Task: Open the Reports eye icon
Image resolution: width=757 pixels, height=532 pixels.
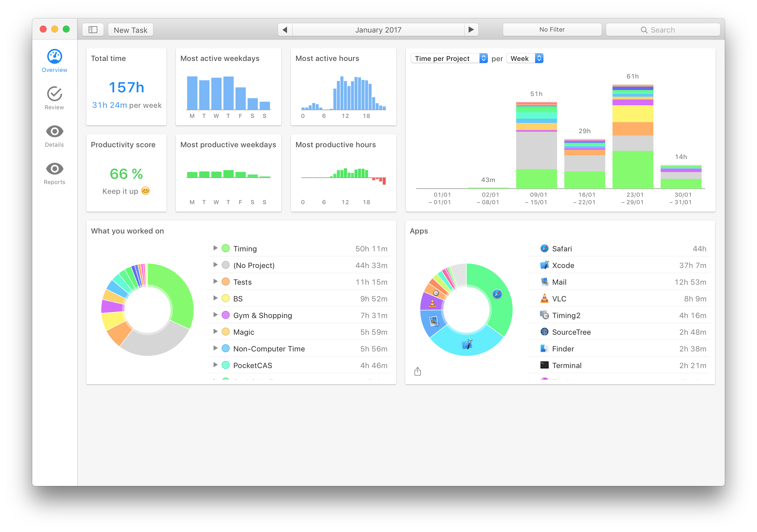Action: coord(54,169)
